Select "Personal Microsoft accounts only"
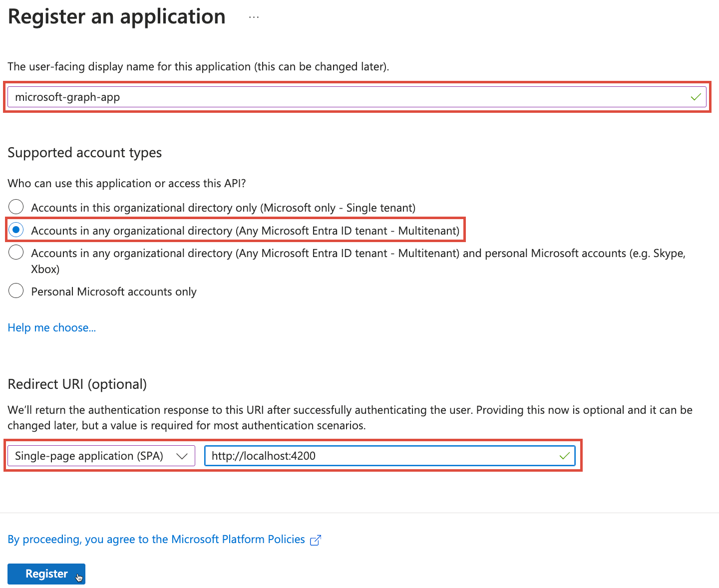719x588 pixels. (15, 291)
